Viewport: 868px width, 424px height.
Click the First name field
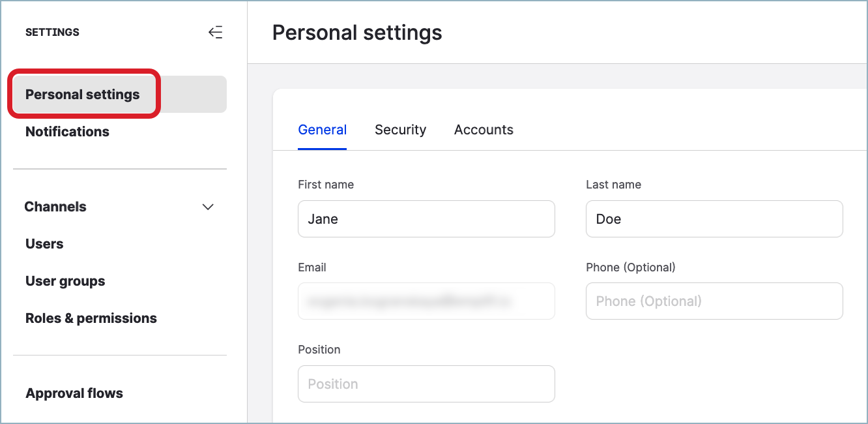coord(426,219)
